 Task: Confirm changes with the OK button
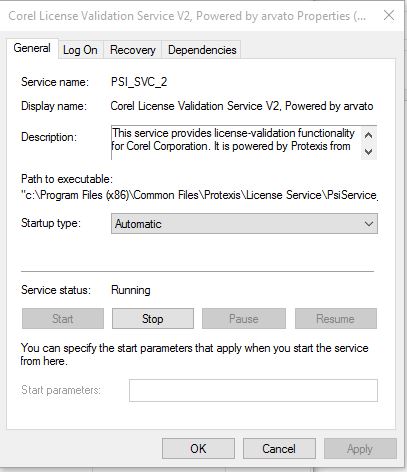(198, 449)
